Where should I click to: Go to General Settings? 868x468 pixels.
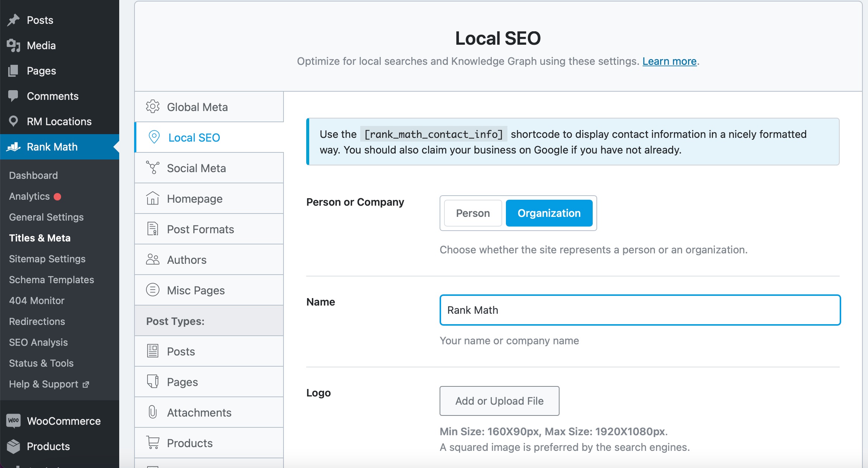click(x=46, y=217)
